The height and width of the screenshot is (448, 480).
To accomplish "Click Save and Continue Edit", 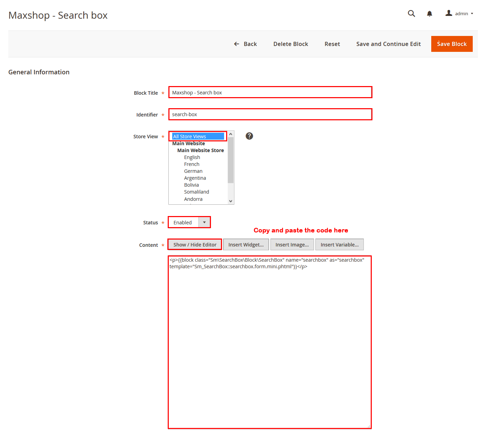I will tap(388, 44).
